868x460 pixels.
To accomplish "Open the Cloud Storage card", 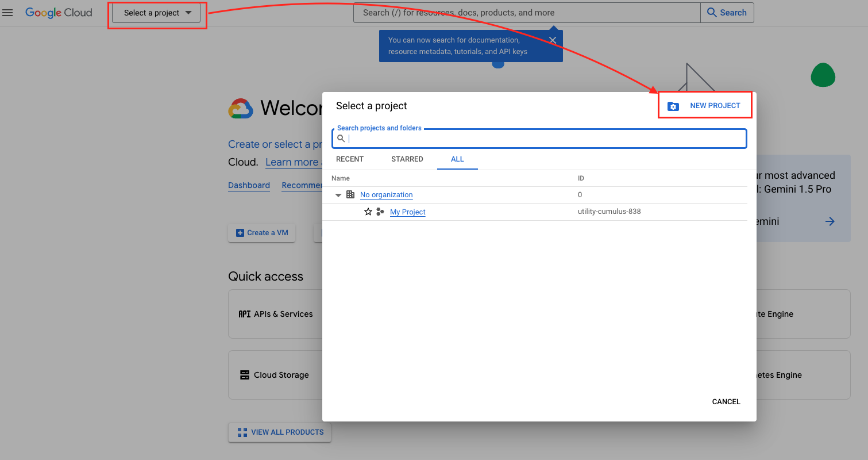I will [x=275, y=375].
